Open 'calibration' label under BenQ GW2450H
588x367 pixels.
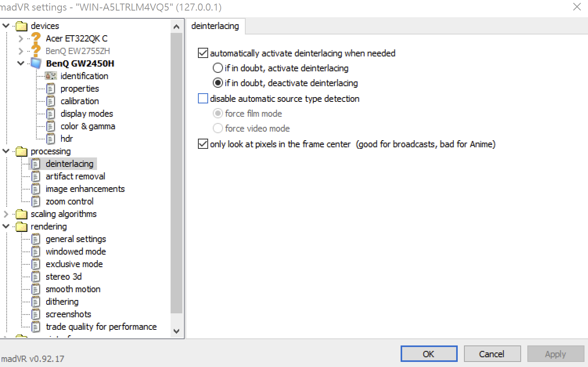coord(80,101)
